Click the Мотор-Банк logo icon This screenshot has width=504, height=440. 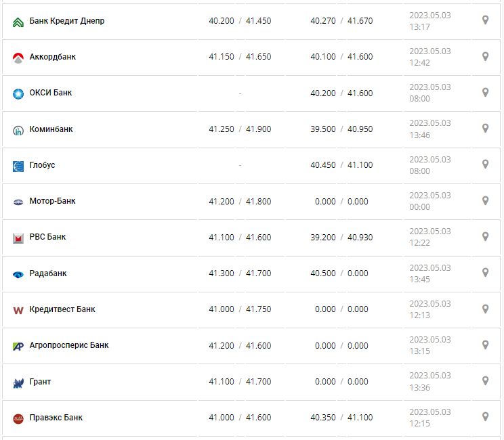18,202
